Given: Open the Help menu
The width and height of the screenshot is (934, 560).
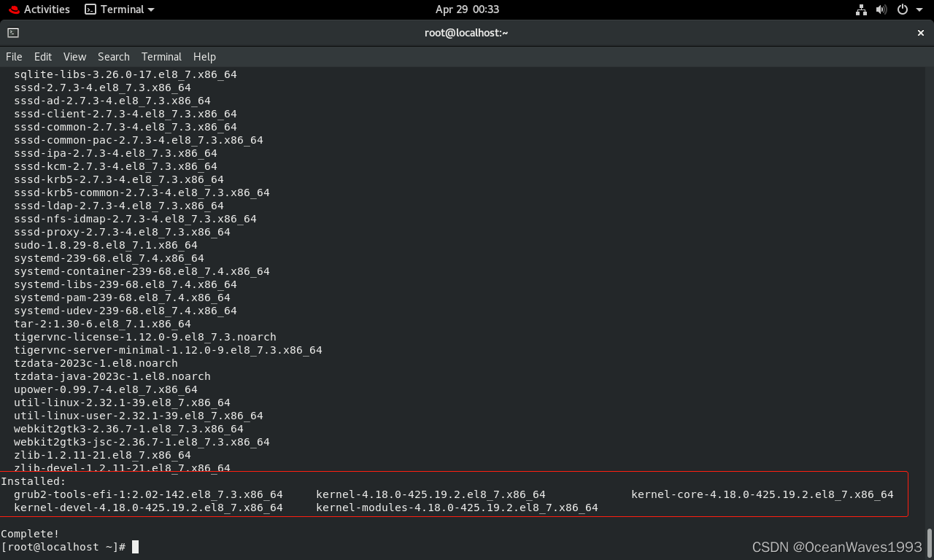Looking at the screenshot, I should pos(204,57).
